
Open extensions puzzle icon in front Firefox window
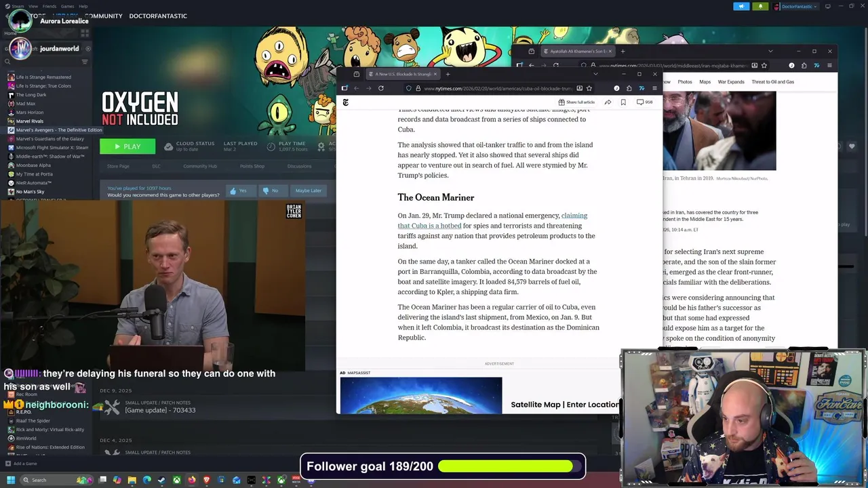pyautogui.click(x=629, y=88)
